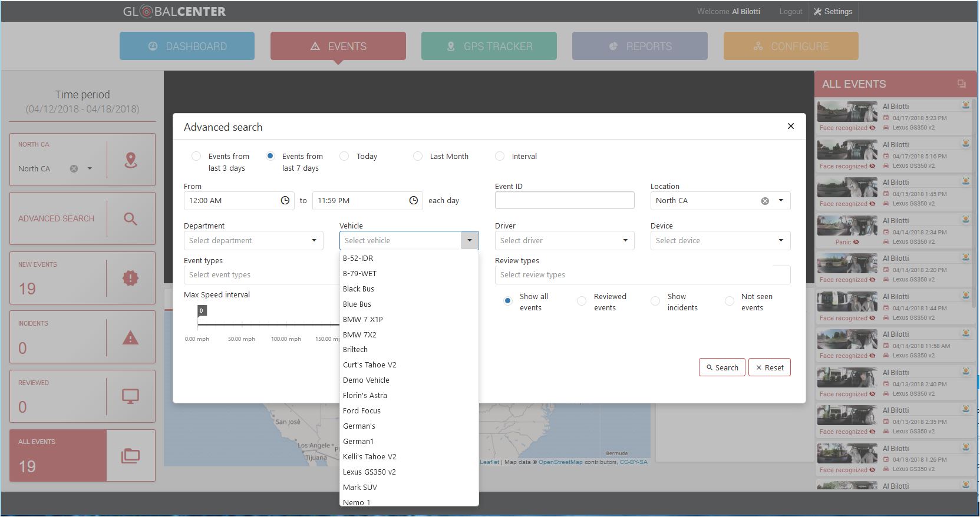Click the magnifier icon in Advanced Search card
The image size is (980, 517).
tap(130, 219)
